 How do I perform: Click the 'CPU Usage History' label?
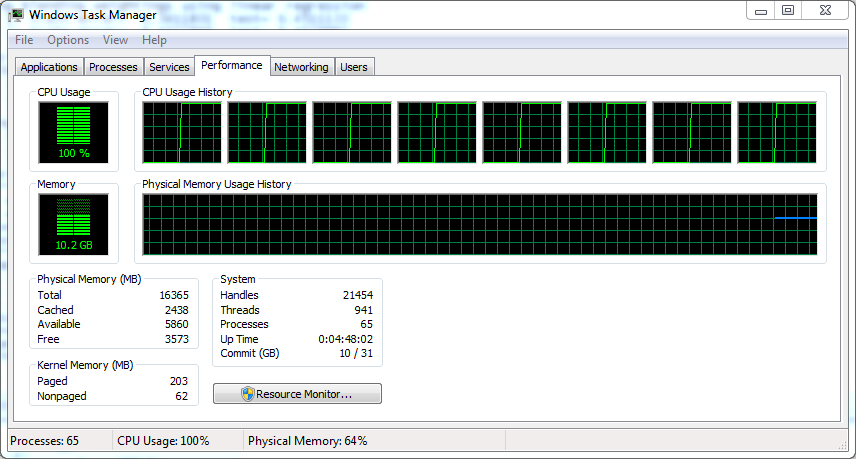click(x=187, y=92)
